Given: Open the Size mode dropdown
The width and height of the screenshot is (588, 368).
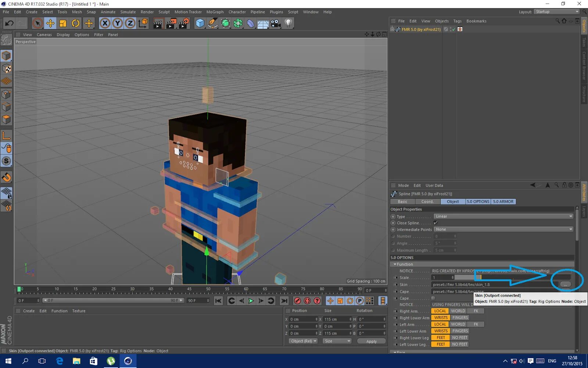Looking at the screenshot, I should click(337, 341).
